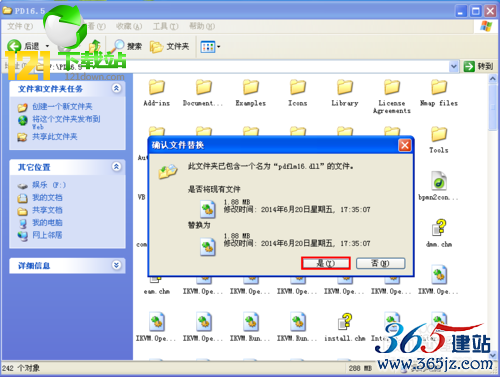Open the 工具(T) menu
This screenshot has width=500, height=377.
point(165,26)
